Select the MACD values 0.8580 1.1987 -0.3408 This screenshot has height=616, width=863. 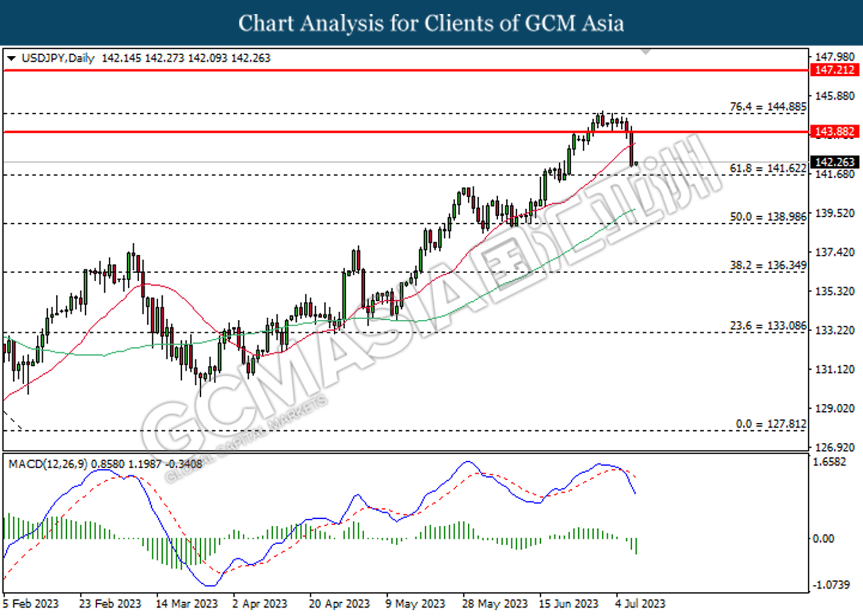tap(147, 464)
